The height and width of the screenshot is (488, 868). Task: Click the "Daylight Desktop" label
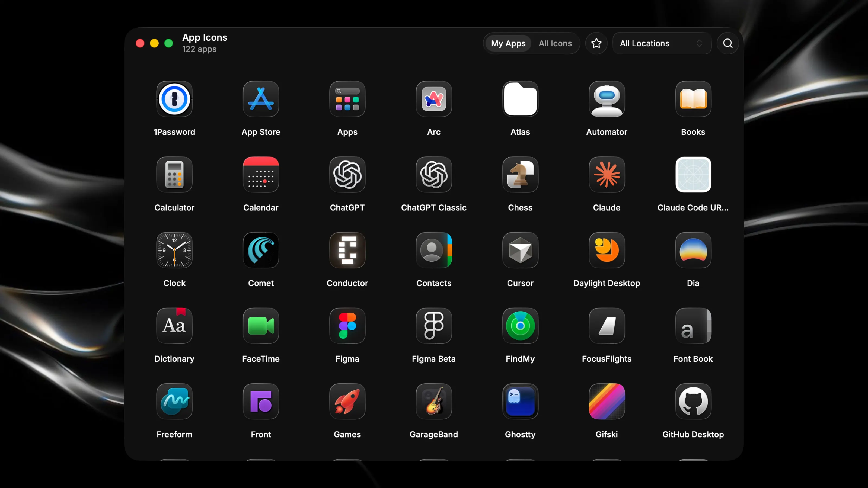coord(607,283)
